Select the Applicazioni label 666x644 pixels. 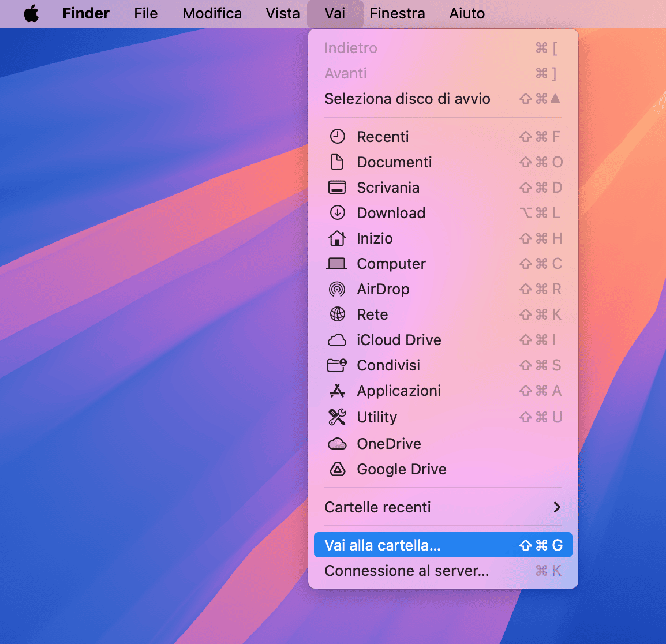coord(399,391)
